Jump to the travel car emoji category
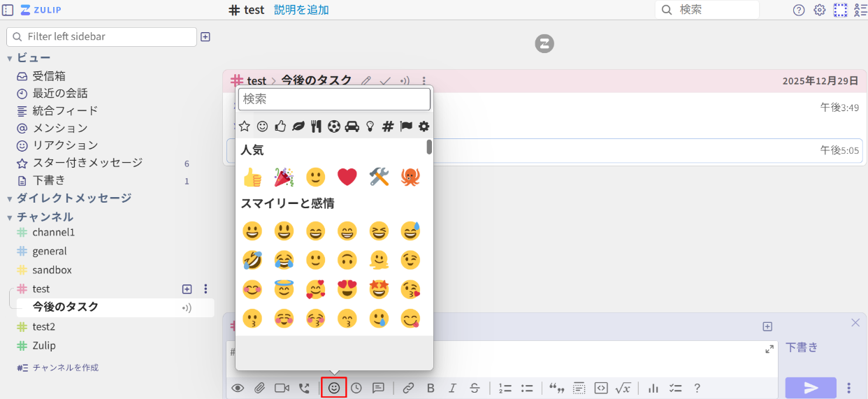The image size is (868, 399). click(x=352, y=126)
